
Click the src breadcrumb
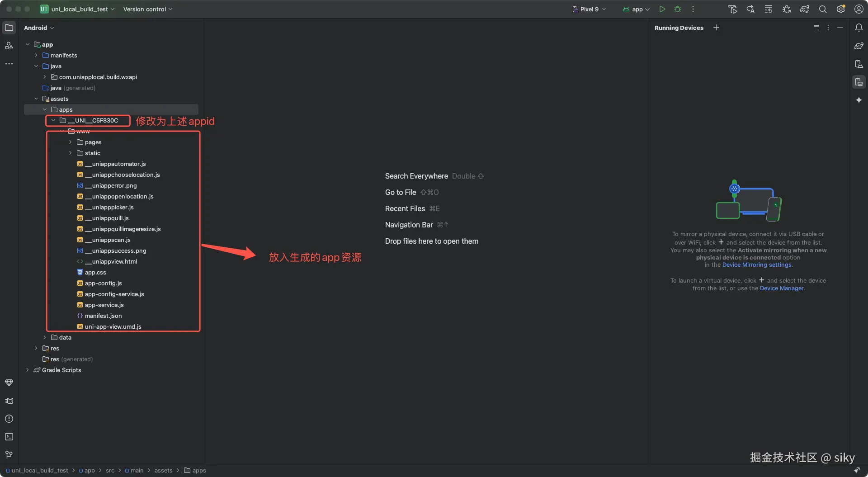click(110, 471)
